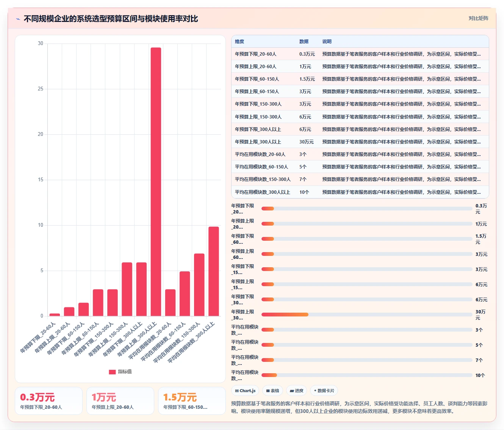
Task: Open the 1.5万元 summary card
Action: click(x=192, y=401)
